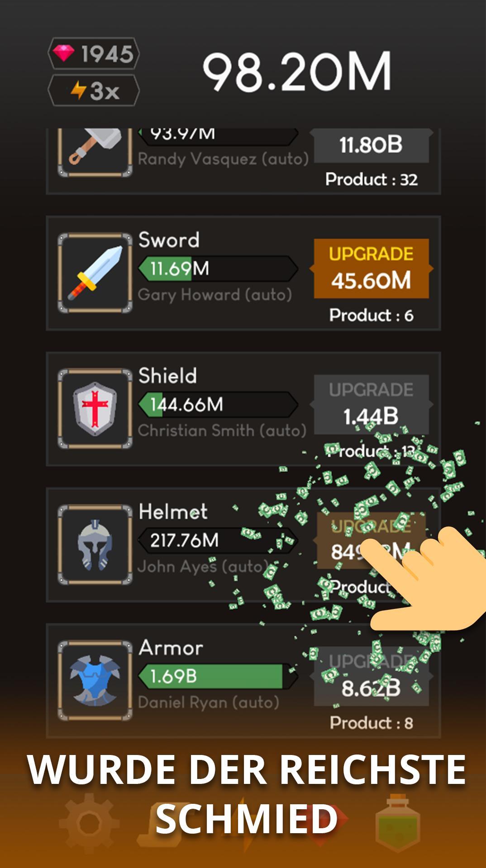Upgrade Sword for 45.60M
The width and height of the screenshot is (486, 868).
[372, 269]
